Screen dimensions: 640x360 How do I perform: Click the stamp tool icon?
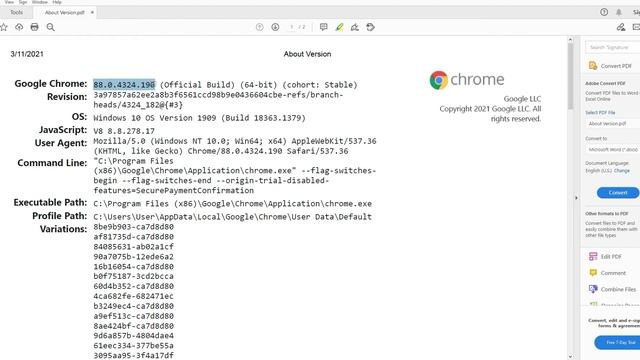(x=371, y=27)
